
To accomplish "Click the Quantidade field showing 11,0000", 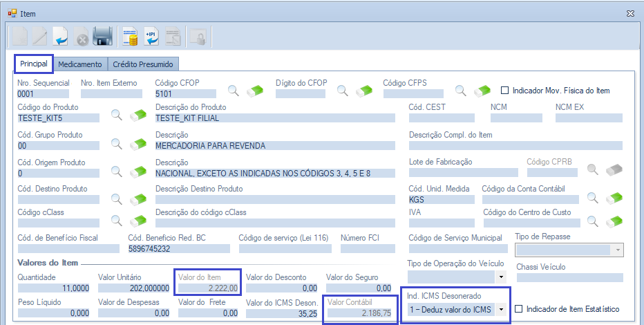I will [x=53, y=288].
